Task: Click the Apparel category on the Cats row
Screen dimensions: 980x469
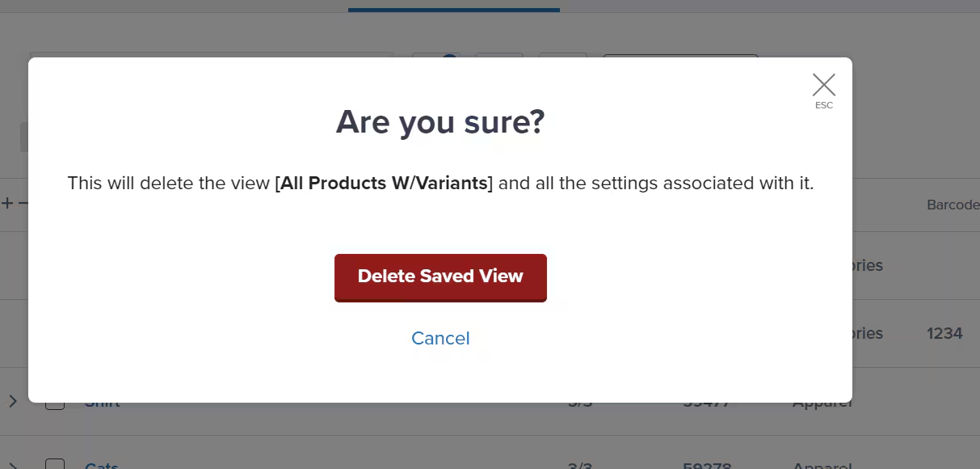Action: coord(821,466)
